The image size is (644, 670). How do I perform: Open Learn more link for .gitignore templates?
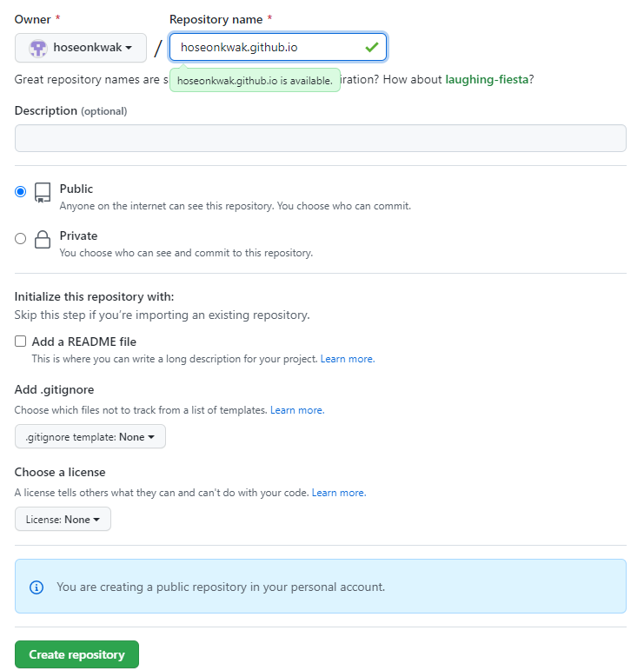click(297, 410)
